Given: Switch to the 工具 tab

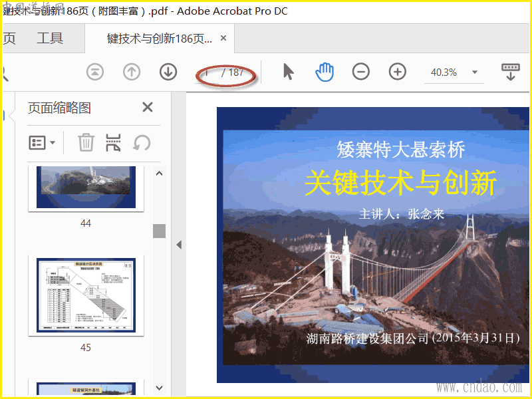Looking at the screenshot, I should (50, 39).
